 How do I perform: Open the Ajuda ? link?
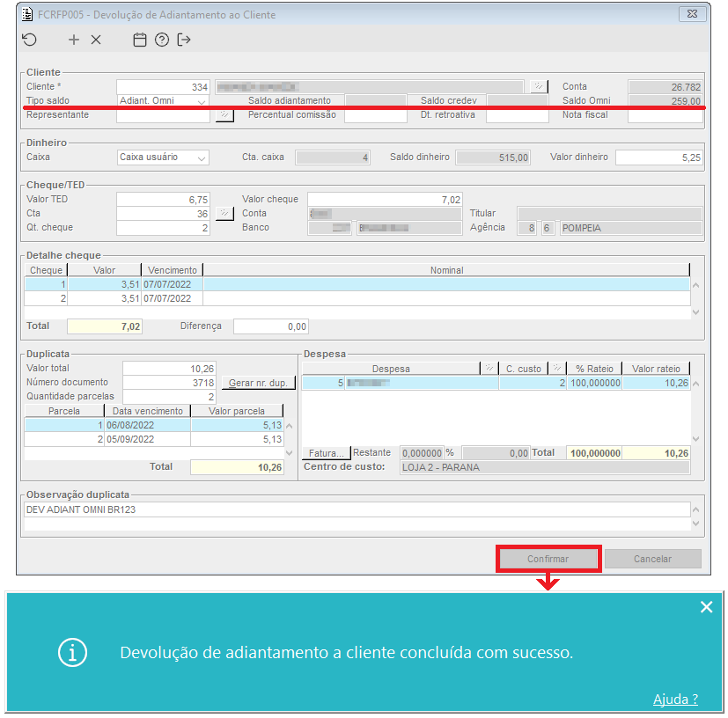[x=675, y=699]
